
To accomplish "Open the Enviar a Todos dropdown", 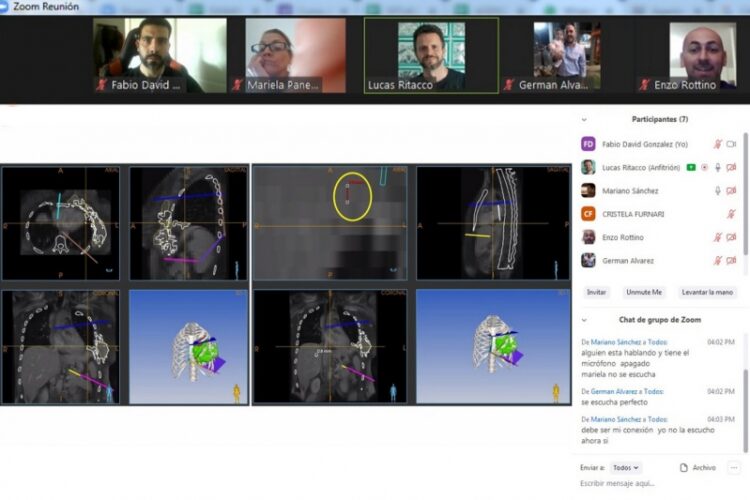I will (625, 467).
